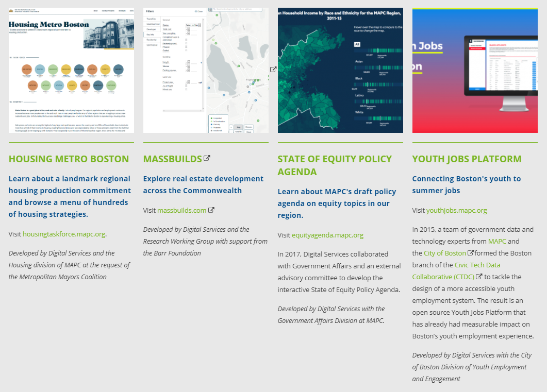547x392 pixels.
Task: Open the State of Equity map thumbnail
Action: 340,70
